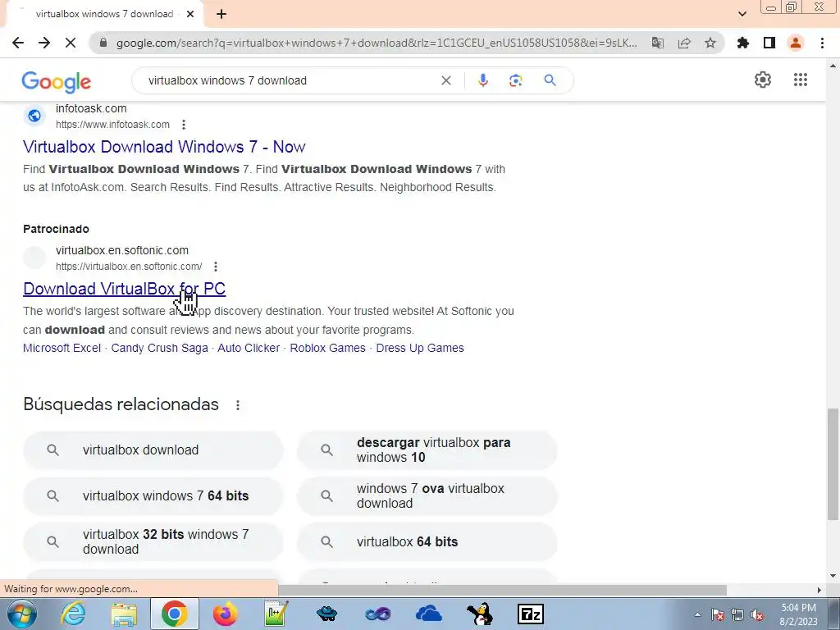Search related: virtualbox windows 7 64 bits

click(153, 496)
